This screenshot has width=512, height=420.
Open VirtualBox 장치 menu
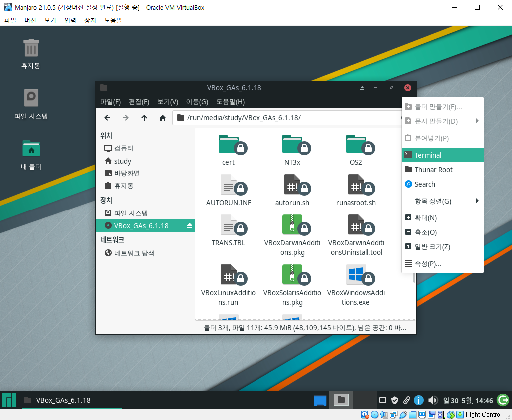point(90,20)
